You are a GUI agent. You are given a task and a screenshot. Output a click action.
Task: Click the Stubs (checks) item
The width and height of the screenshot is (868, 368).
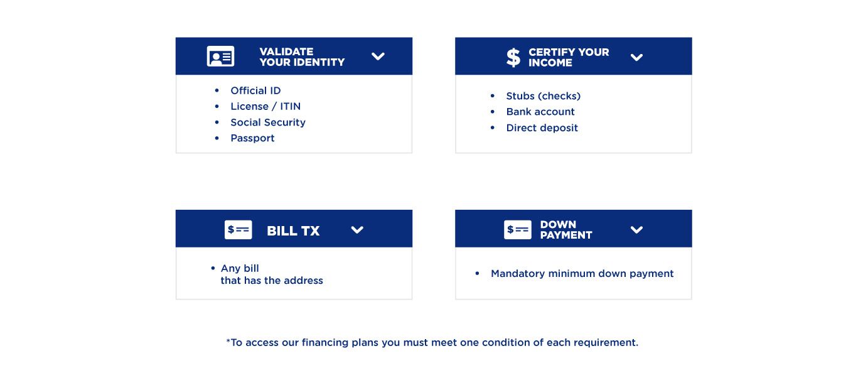tap(543, 96)
